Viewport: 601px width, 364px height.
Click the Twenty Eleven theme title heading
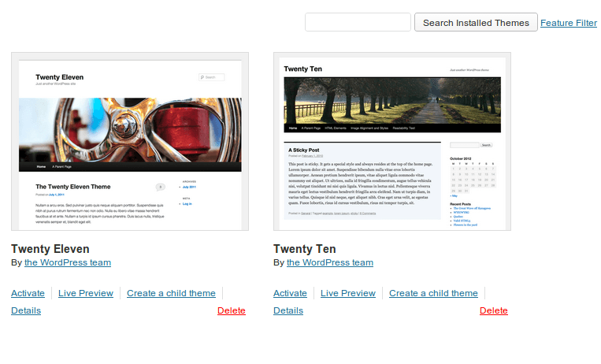50,249
